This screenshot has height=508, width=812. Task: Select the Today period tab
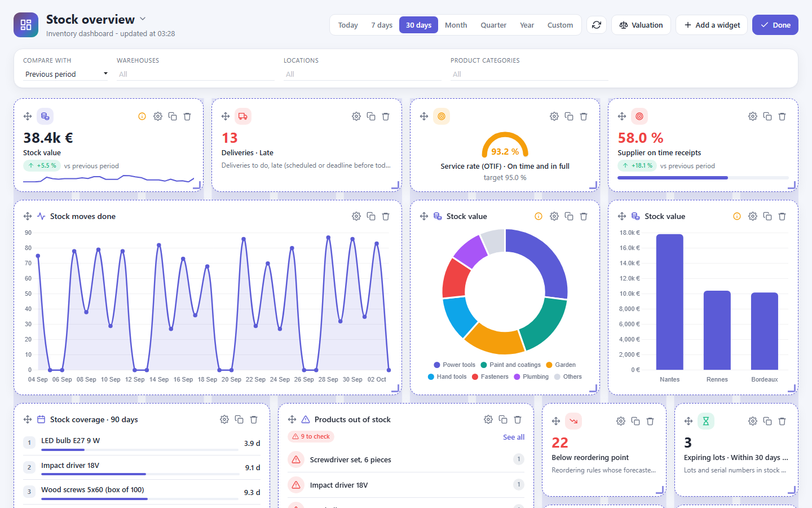tap(348, 25)
